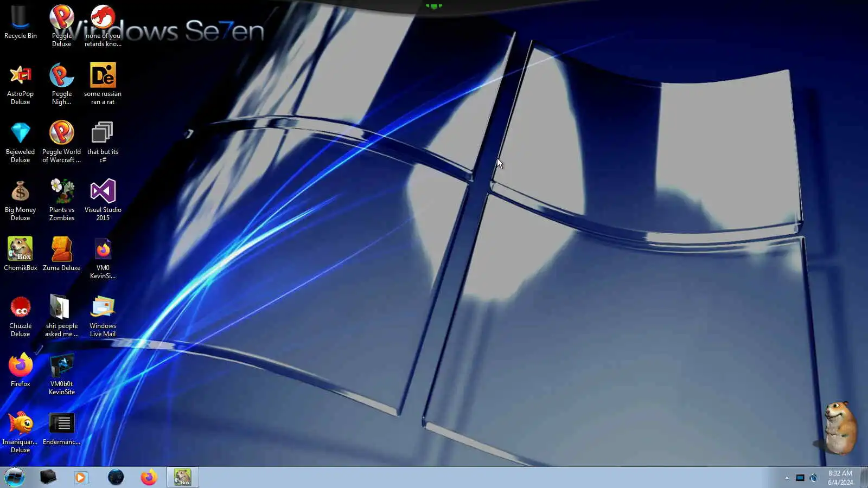Select the "shit people asked me..." folder icon
The image size is (868, 488).
pyautogui.click(x=61, y=316)
